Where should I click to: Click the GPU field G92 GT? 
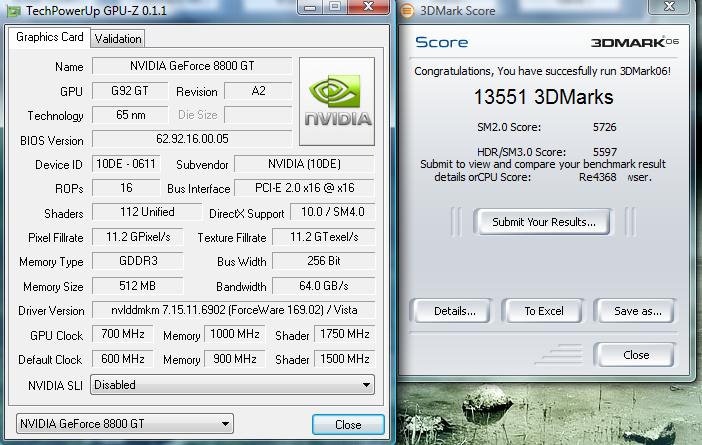pos(130,91)
